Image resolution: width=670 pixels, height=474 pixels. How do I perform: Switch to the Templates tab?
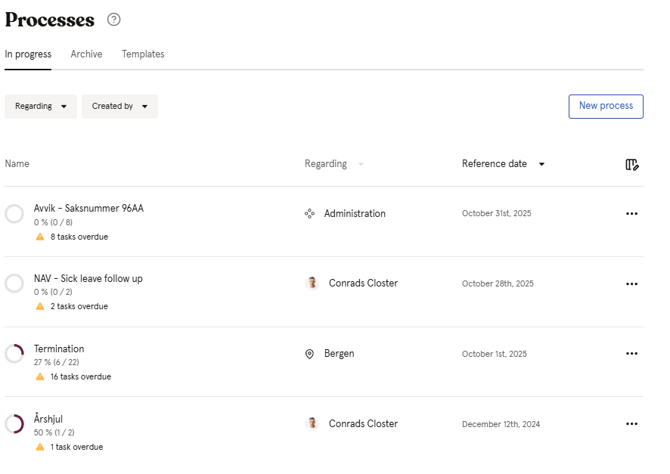(x=143, y=54)
